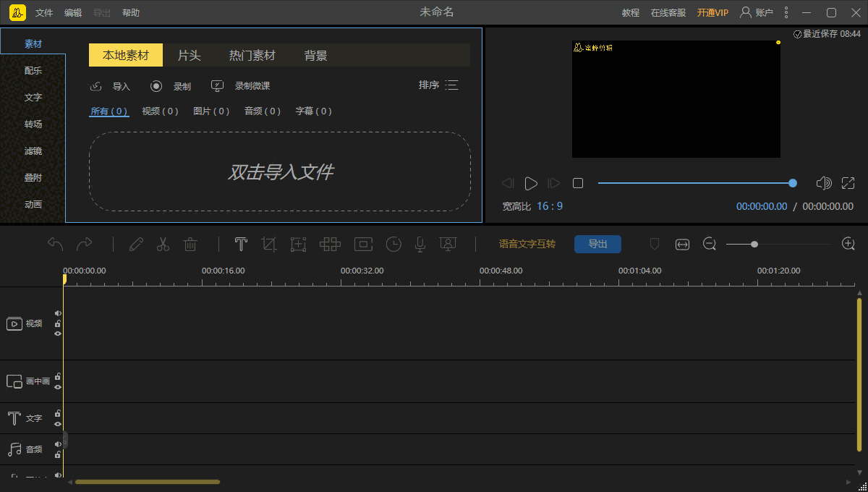Click the fit-to-timeline width icon
Image resolution: width=868 pixels, height=492 pixels.
(682, 245)
